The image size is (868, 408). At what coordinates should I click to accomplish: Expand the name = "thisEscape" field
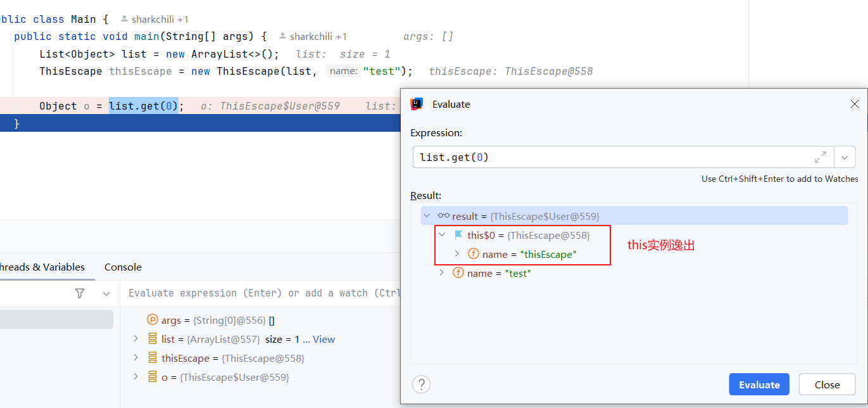(x=456, y=254)
